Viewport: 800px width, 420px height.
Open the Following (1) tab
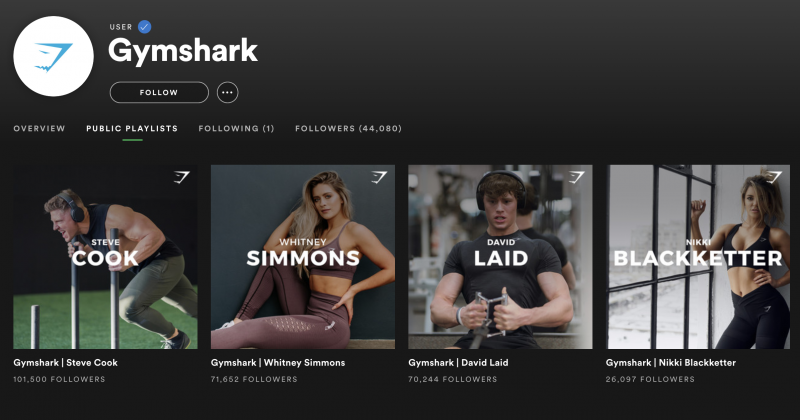pyautogui.click(x=236, y=129)
